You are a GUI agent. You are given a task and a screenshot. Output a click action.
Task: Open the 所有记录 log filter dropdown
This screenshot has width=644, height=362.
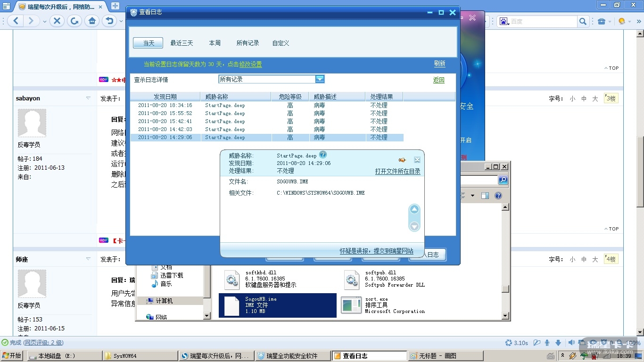pos(320,79)
